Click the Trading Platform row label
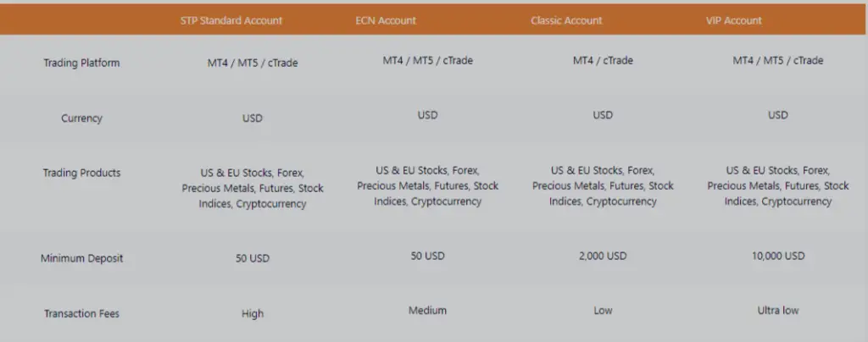The image size is (868, 342). 81,63
